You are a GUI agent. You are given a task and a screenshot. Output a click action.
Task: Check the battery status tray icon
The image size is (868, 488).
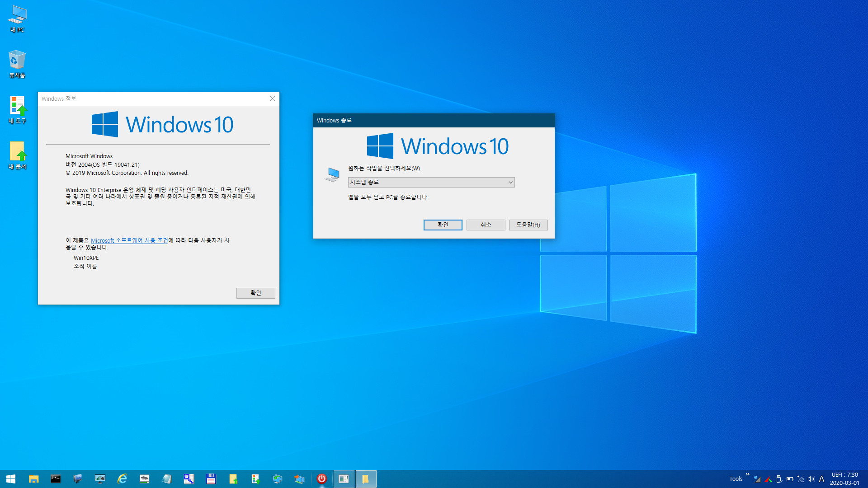790,479
